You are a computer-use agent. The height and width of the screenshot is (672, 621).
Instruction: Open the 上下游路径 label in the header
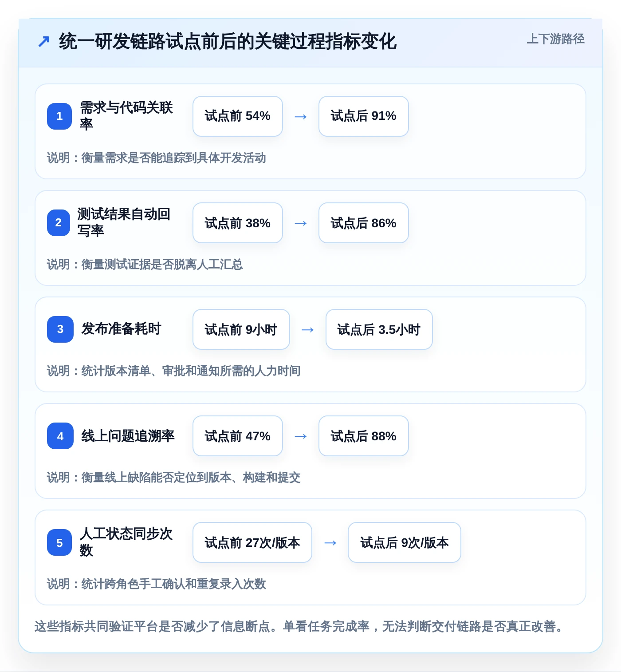pyautogui.click(x=555, y=39)
